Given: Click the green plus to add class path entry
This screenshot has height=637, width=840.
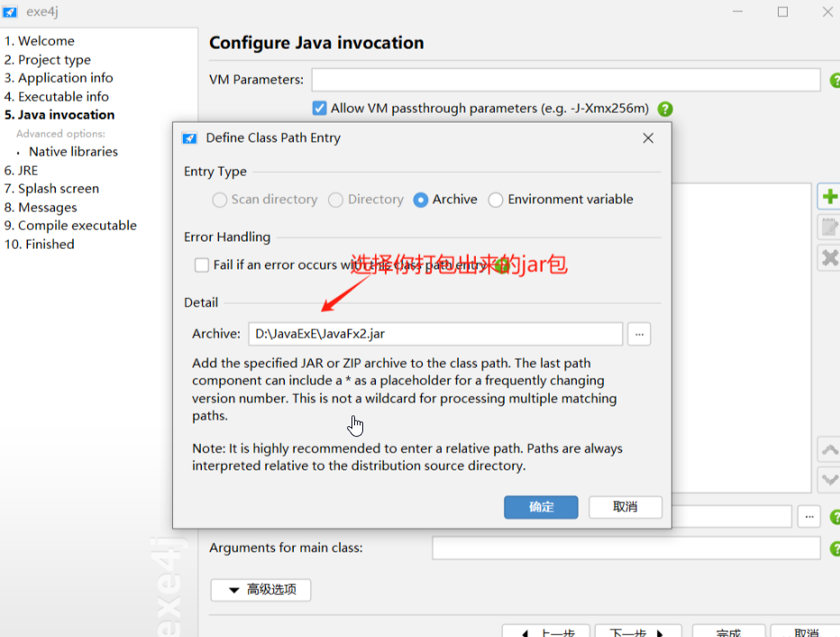Looking at the screenshot, I should [829, 196].
